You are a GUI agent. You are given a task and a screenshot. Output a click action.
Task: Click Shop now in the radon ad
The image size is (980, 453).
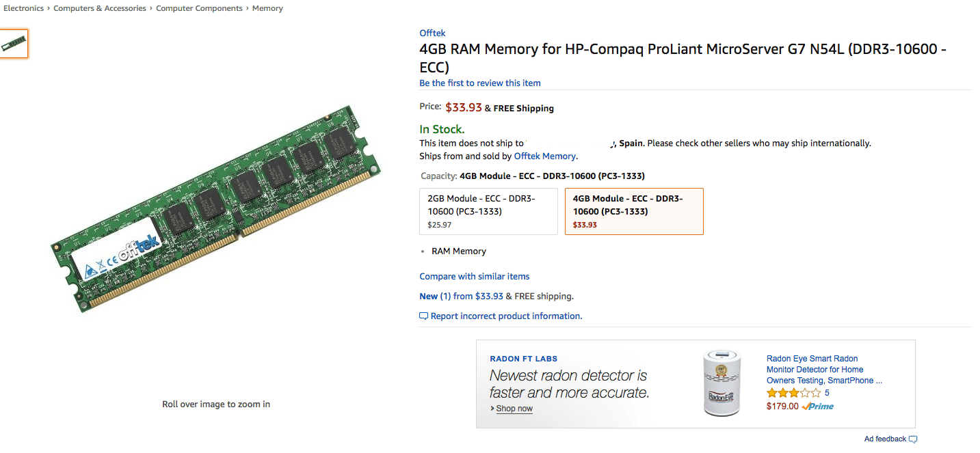click(x=514, y=409)
